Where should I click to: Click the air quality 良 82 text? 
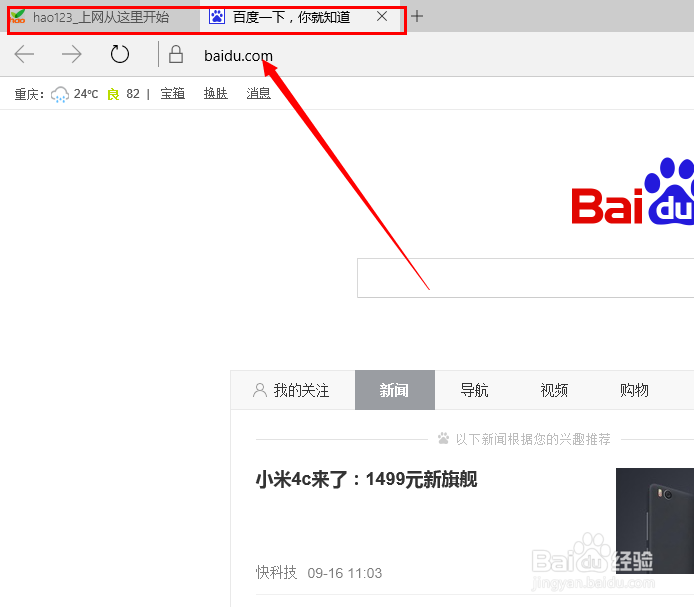coord(123,94)
